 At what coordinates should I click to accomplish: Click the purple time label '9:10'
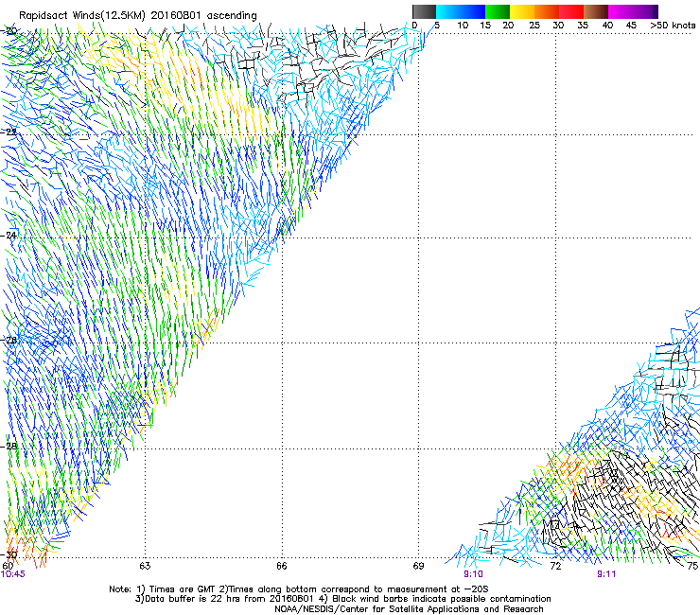(473, 574)
